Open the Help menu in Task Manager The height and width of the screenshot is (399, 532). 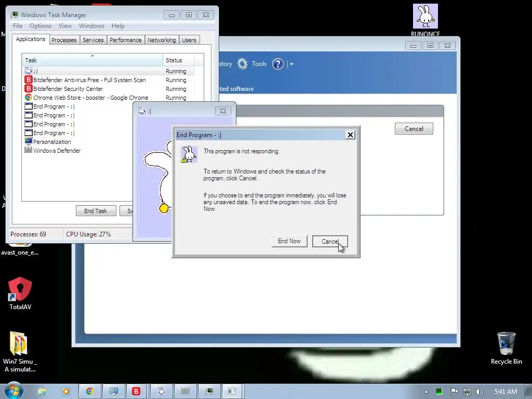(x=118, y=26)
